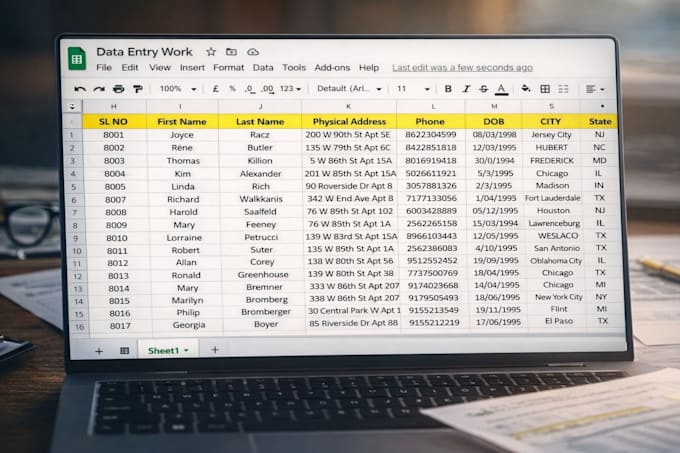Screen dimensions: 680x453
Task: Open the File menu
Action: click(104, 68)
